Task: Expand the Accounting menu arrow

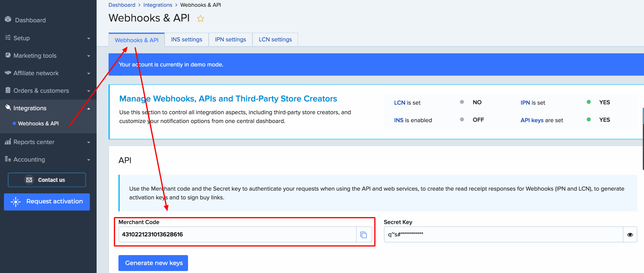Action: (89, 160)
